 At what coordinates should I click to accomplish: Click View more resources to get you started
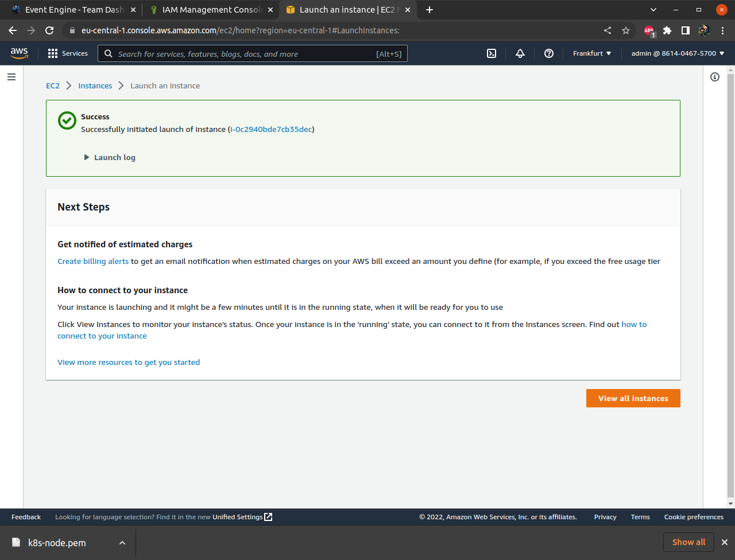(x=129, y=363)
